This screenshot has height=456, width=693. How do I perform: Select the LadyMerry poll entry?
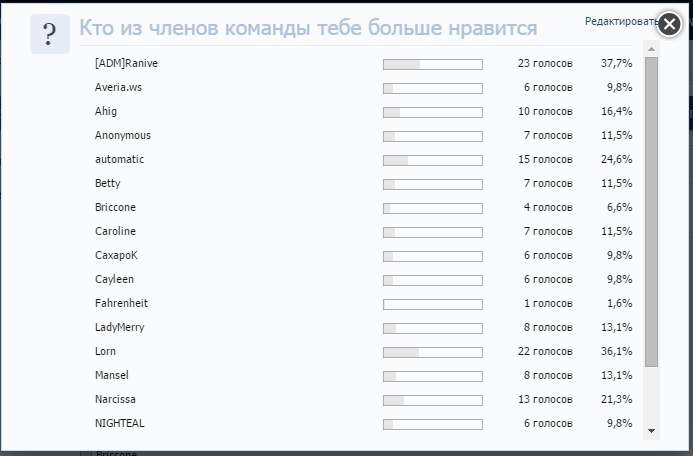point(120,328)
